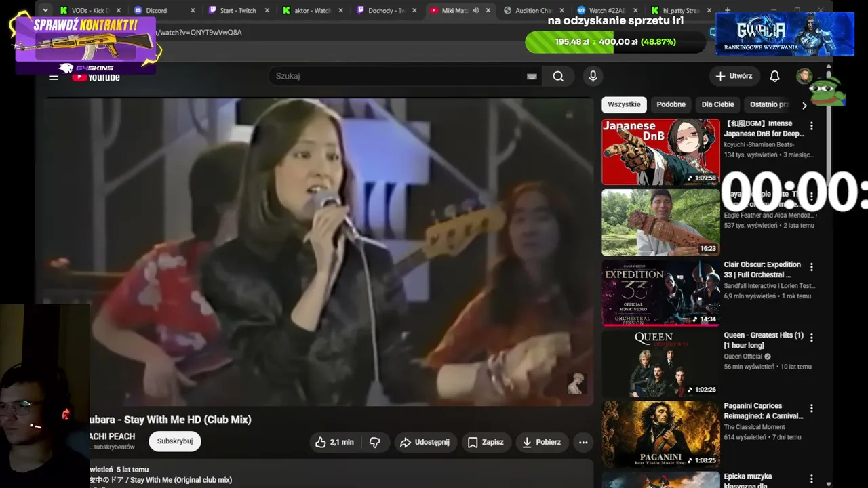Viewport: 868px width, 488px height.
Task: Open the YouTube hamburger guide menu
Action: [x=54, y=77]
